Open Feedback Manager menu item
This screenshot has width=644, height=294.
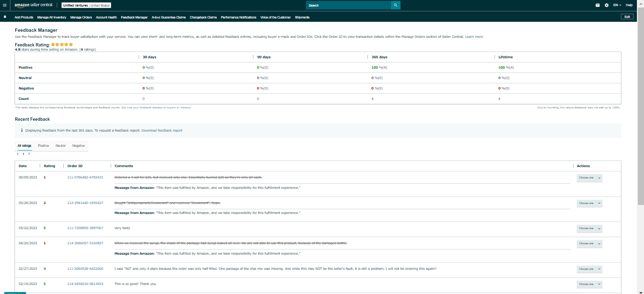pos(134,17)
